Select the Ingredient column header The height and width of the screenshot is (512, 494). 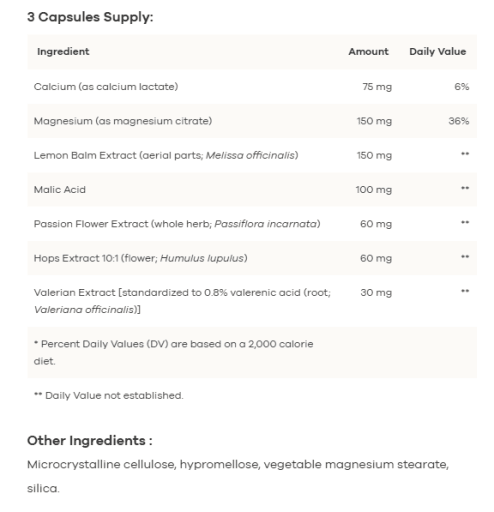(63, 52)
